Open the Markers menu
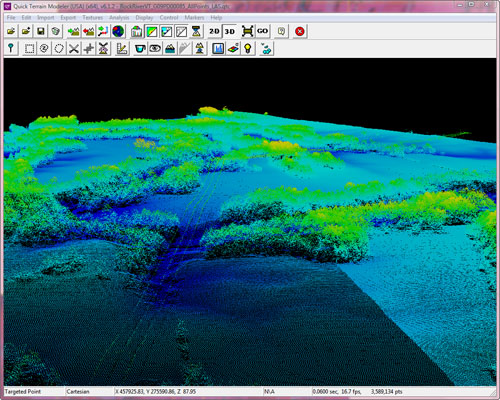Screen dimensions: 500x400 click(194, 18)
